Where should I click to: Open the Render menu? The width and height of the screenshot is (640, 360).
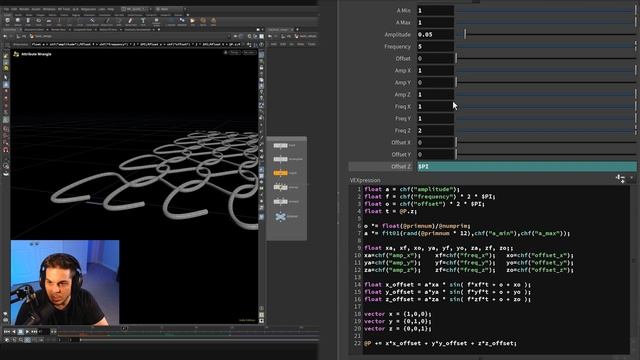24,9
